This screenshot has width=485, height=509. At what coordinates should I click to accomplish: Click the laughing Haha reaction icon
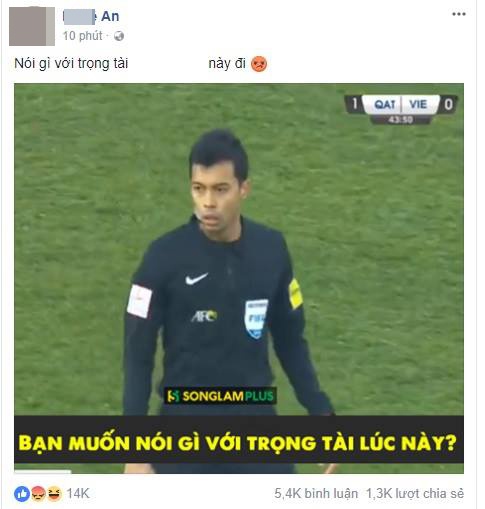[x=54, y=493]
